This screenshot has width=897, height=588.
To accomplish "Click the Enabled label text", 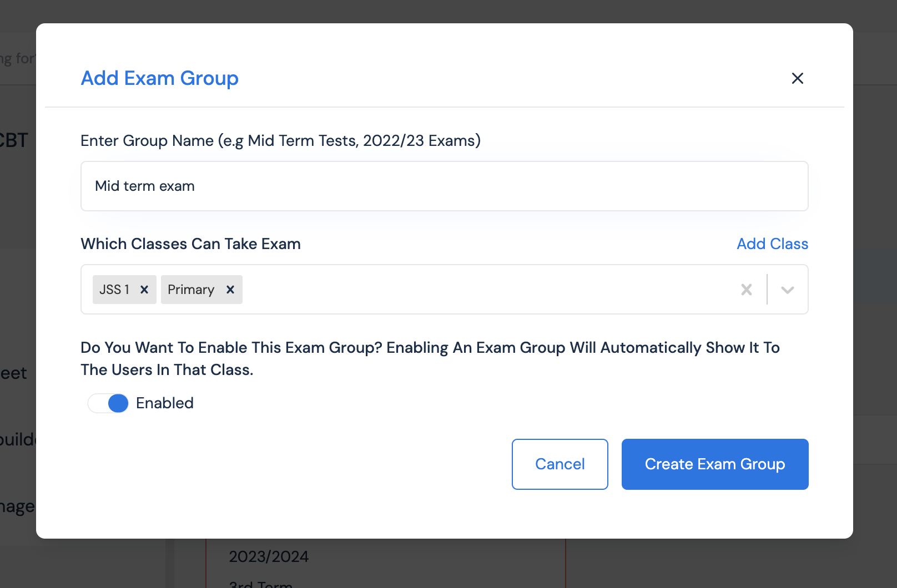I will click(165, 403).
